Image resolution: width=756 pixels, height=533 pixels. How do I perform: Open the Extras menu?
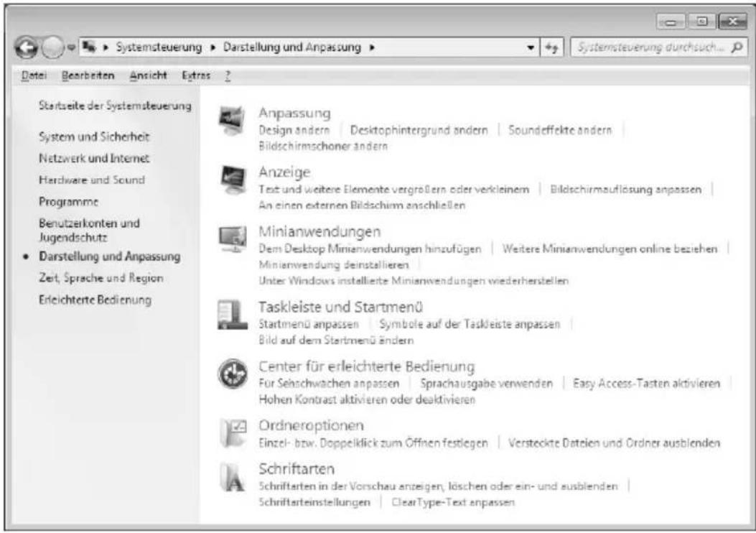(196, 75)
